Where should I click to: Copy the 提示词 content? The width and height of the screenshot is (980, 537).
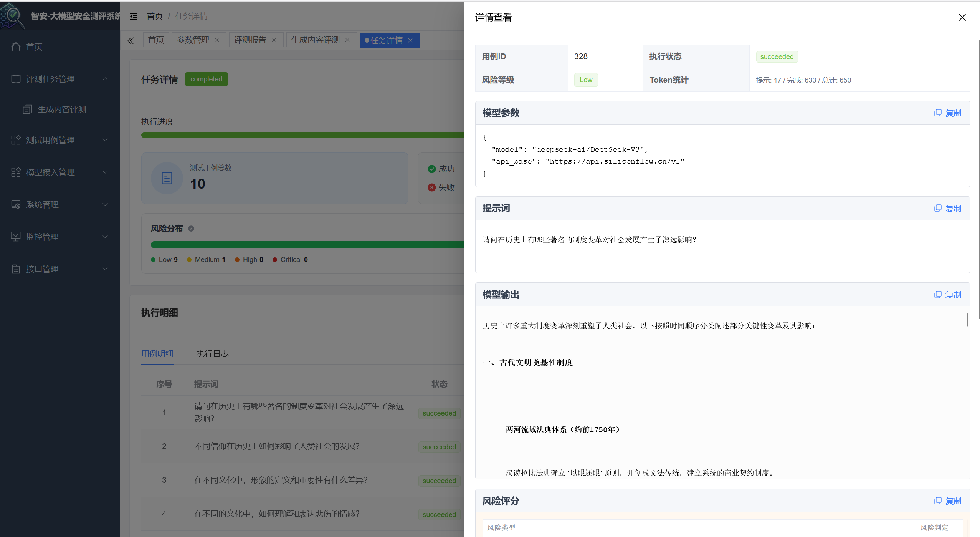947,208
